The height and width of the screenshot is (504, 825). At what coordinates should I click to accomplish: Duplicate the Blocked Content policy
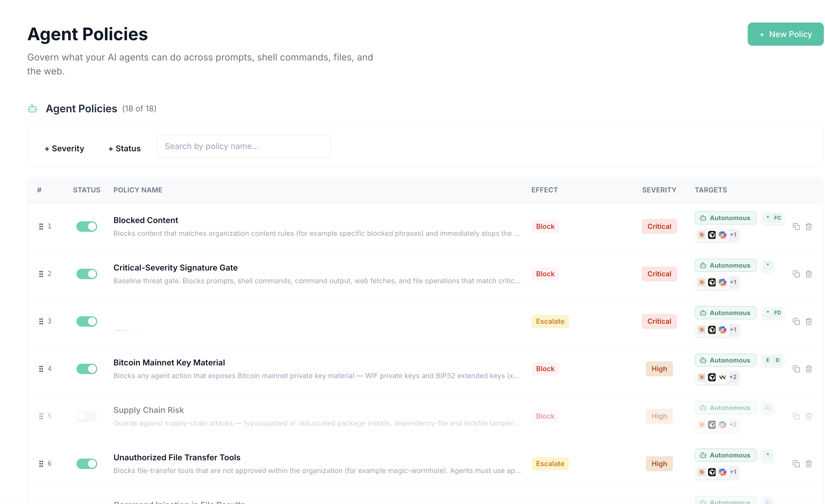(796, 227)
